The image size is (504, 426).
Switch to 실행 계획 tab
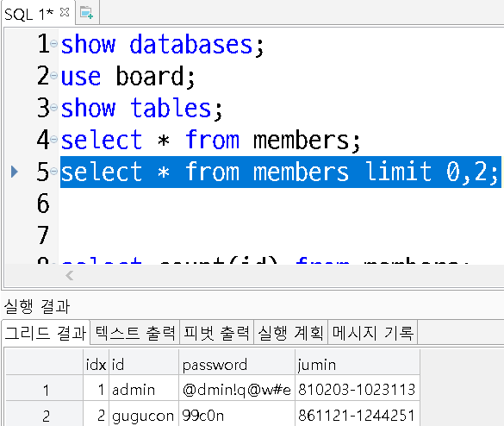(x=290, y=332)
